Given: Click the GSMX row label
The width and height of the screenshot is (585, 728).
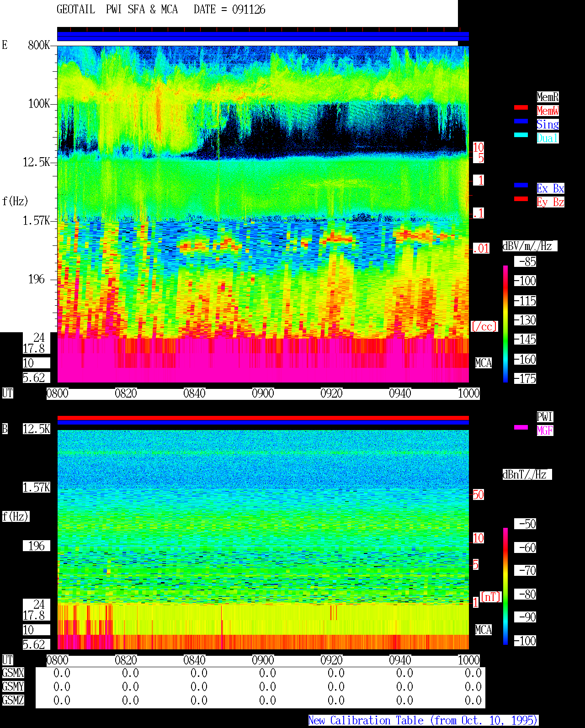Looking at the screenshot, I should 13,673.
